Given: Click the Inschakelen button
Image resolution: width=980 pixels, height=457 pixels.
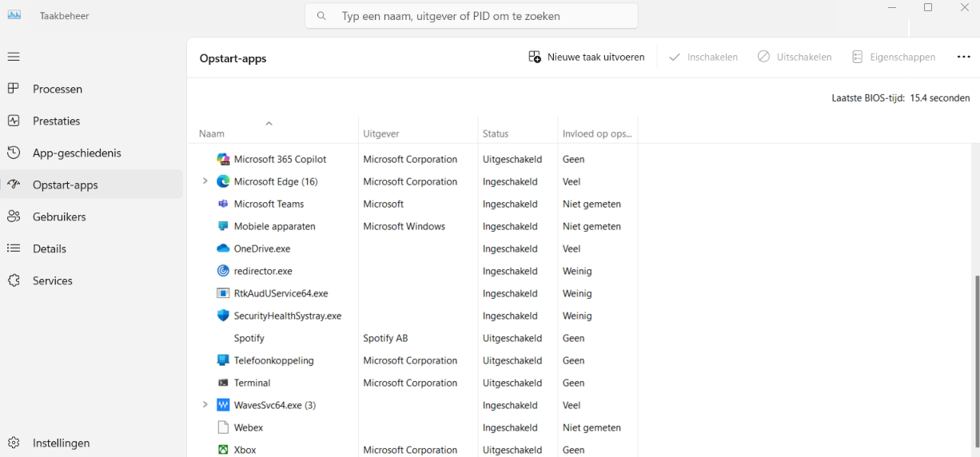Looking at the screenshot, I should (x=703, y=57).
